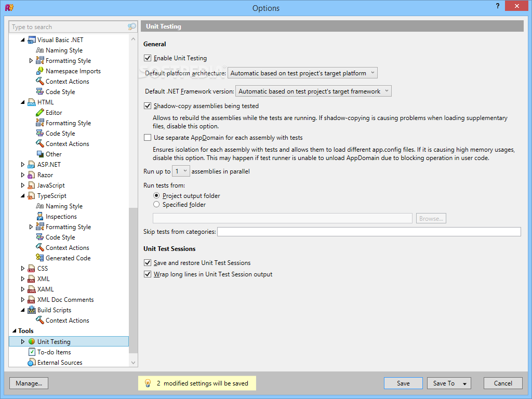The image size is (532, 399).
Task: Uncheck Save and restore Unit Test Sessions
Action: (x=148, y=262)
